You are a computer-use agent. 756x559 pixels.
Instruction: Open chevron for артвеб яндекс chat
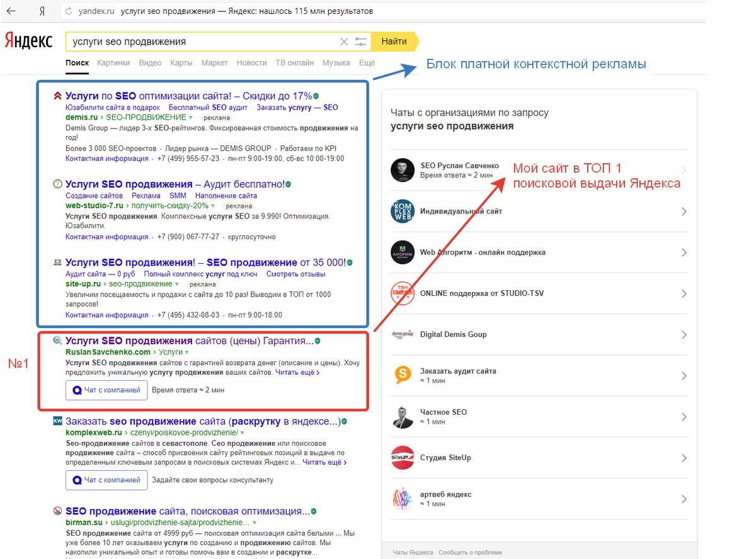[x=684, y=499]
